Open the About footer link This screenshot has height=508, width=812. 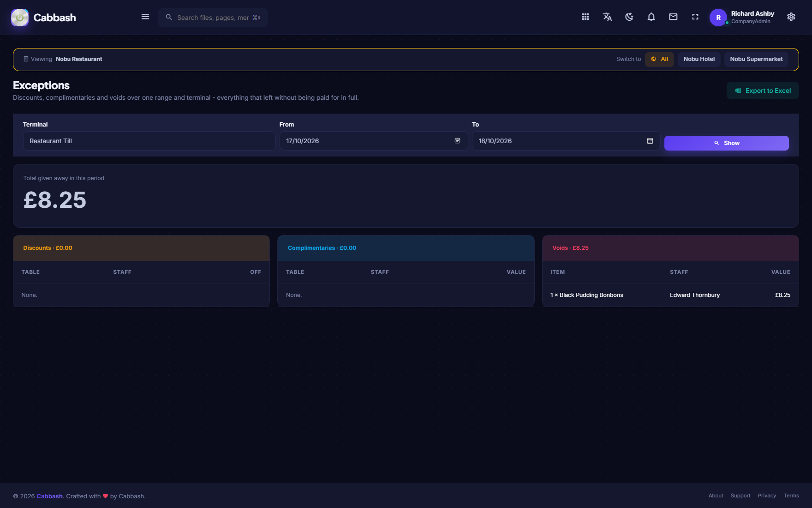click(x=716, y=496)
